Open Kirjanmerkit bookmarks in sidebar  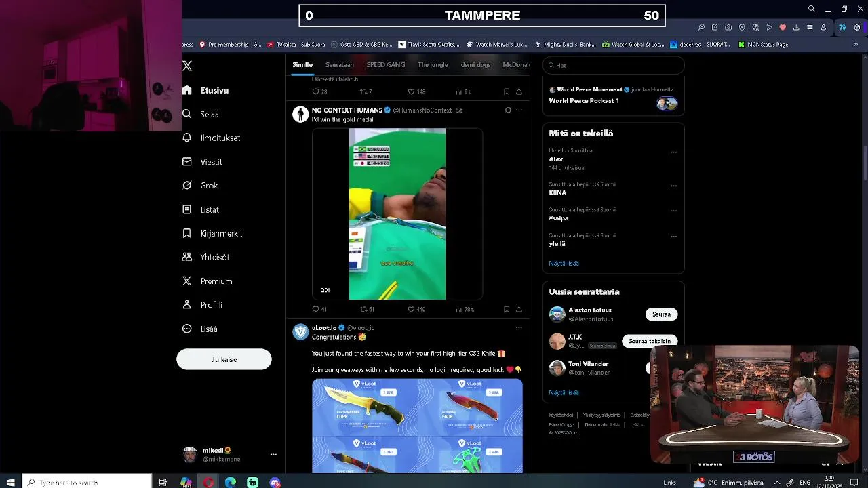[212, 233]
